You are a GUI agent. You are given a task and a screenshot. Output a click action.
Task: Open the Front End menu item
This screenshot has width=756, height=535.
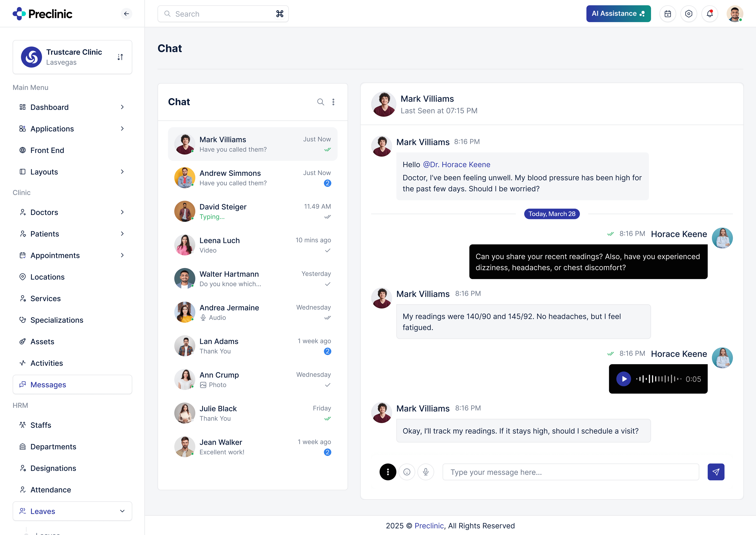pyautogui.click(x=72, y=150)
